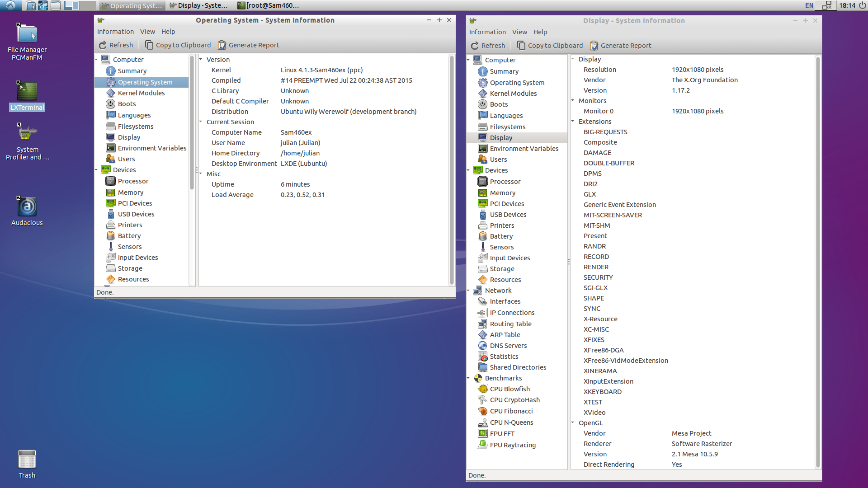Select Sensors in the left window tree
This screenshot has width=868, height=488.
(129, 247)
